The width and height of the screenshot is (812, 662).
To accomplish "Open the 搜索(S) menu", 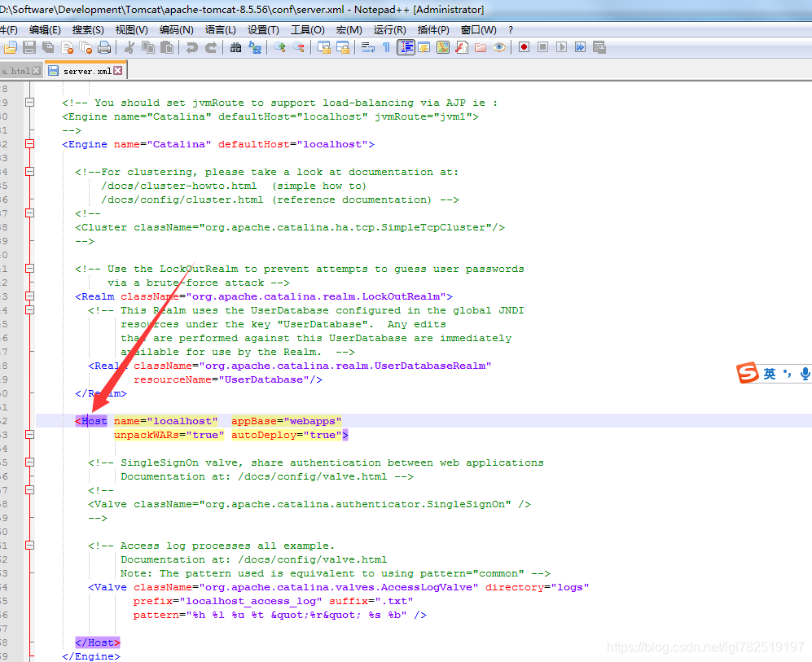I will pyautogui.click(x=88, y=30).
